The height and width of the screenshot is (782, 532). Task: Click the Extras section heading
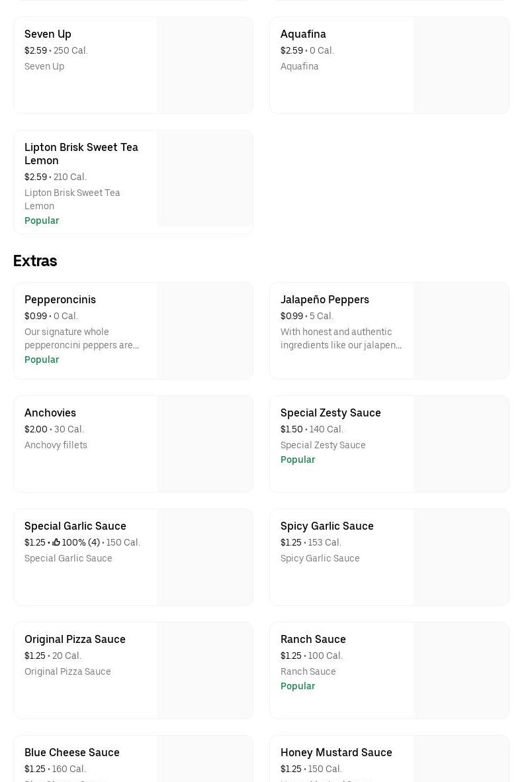[35, 261]
